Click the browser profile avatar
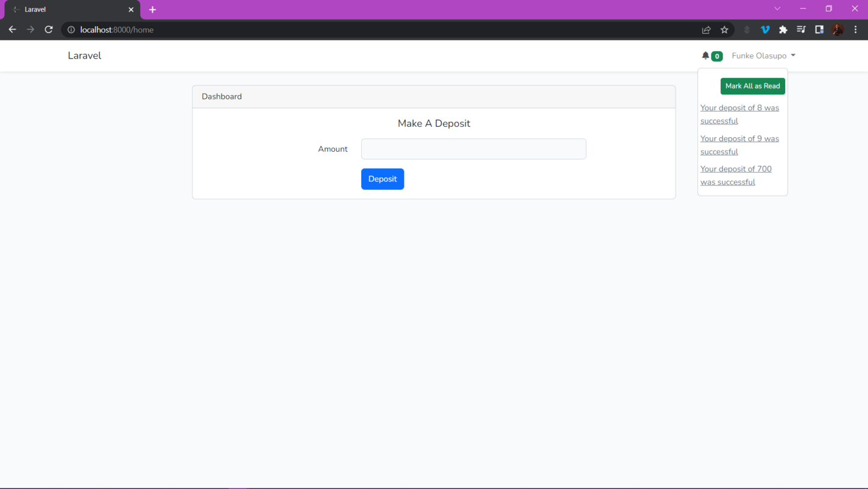The height and width of the screenshot is (489, 868). coord(838,29)
